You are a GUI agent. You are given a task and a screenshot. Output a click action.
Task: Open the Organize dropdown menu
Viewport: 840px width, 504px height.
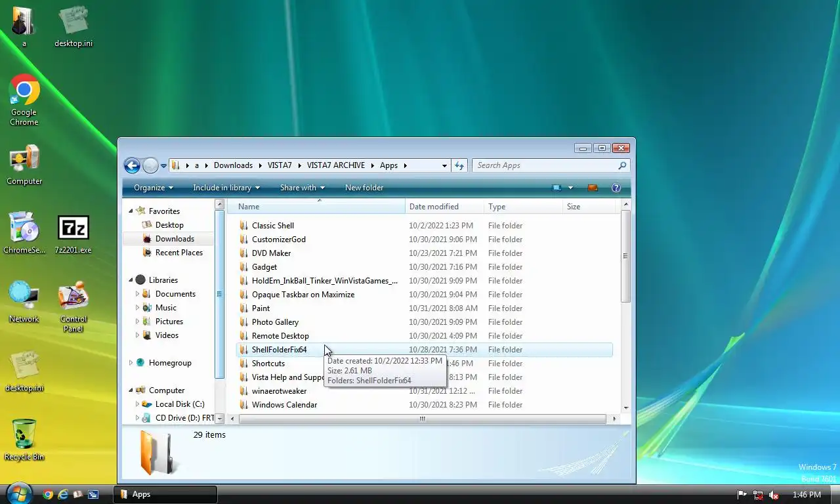pyautogui.click(x=154, y=188)
